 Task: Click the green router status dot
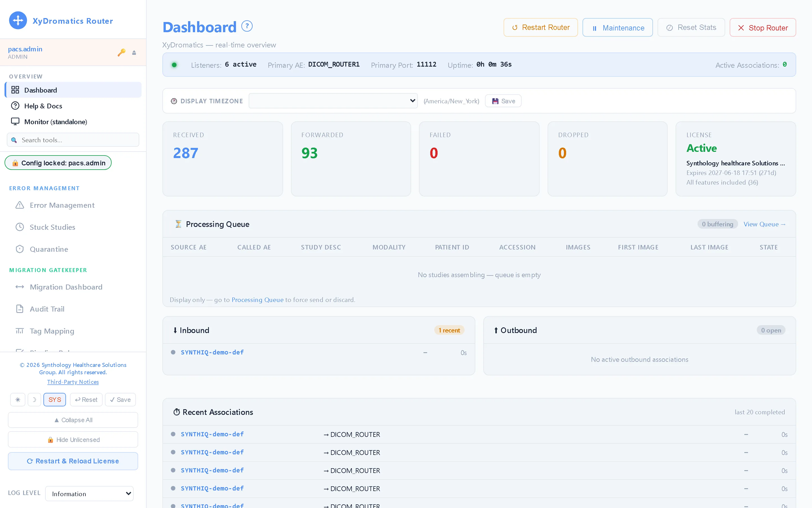pos(174,65)
